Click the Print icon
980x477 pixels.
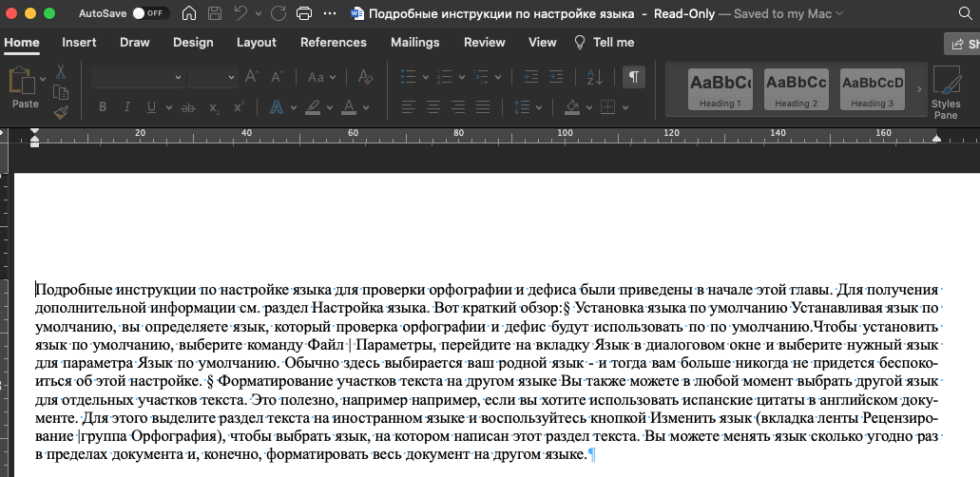tap(304, 14)
